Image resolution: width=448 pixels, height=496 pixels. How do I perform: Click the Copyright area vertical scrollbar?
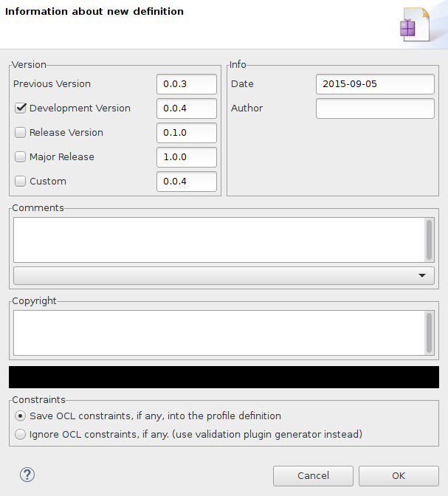tap(429, 333)
